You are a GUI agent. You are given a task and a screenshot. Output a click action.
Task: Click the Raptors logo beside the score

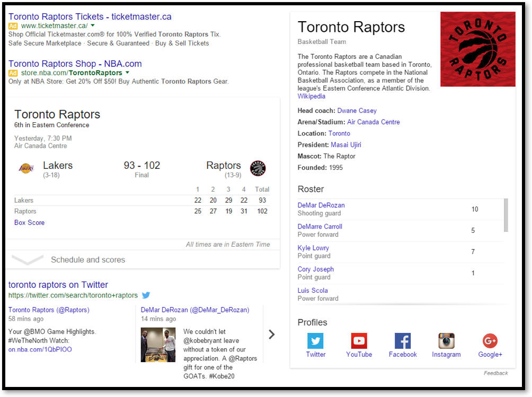coord(258,168)
